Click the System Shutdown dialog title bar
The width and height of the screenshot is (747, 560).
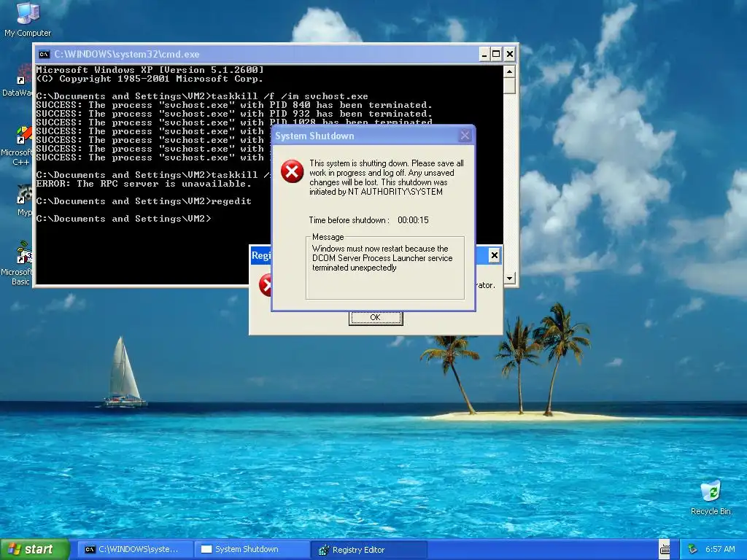point(373,136)
